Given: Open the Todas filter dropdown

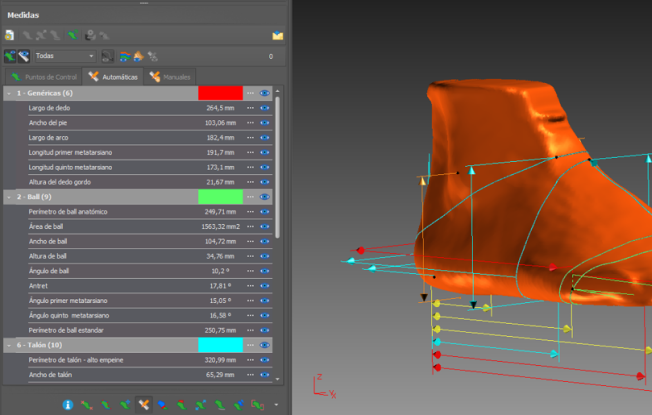Looking at the screenshot, I should click(x=64, y=56).
